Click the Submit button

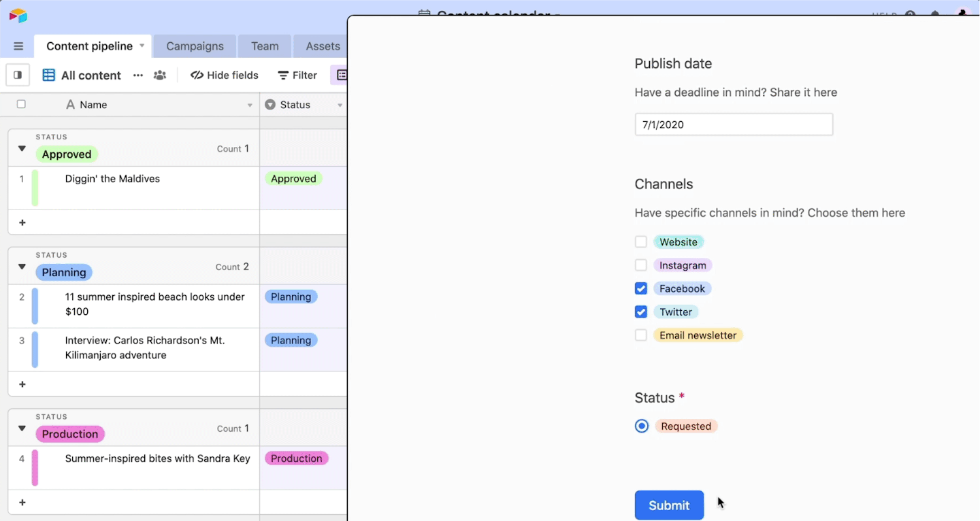[668, 505]
